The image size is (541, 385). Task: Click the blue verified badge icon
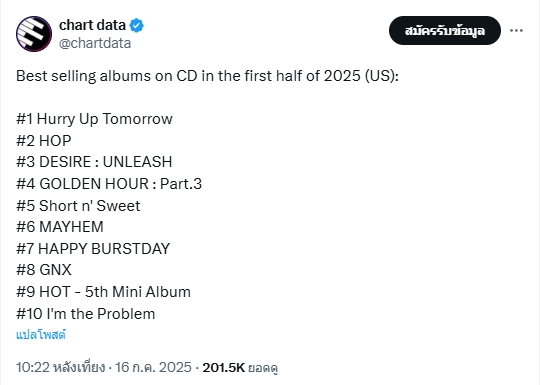point(137,26)
